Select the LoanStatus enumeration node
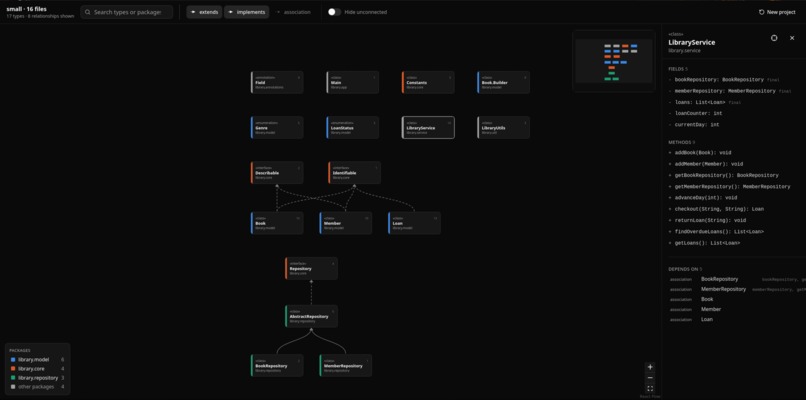 click(x=353, y=128)
